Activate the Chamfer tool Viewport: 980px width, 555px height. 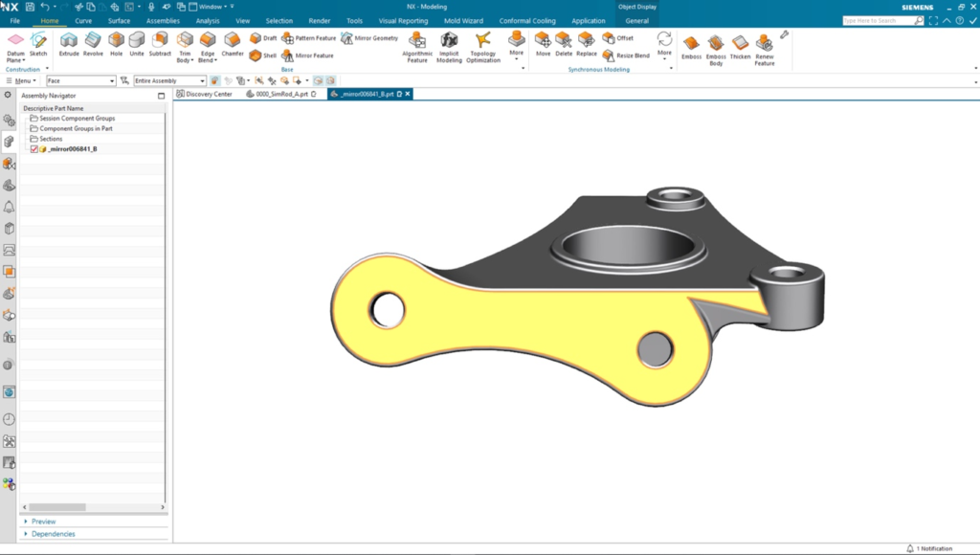pyautogui.click(x=232, y=44)
